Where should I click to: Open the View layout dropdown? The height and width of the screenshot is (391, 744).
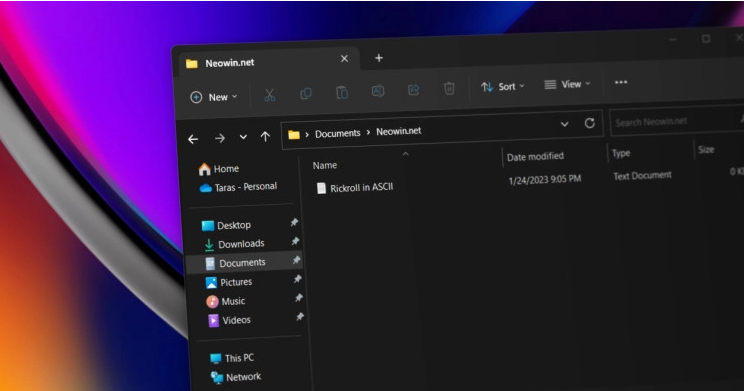coord(567,84)
